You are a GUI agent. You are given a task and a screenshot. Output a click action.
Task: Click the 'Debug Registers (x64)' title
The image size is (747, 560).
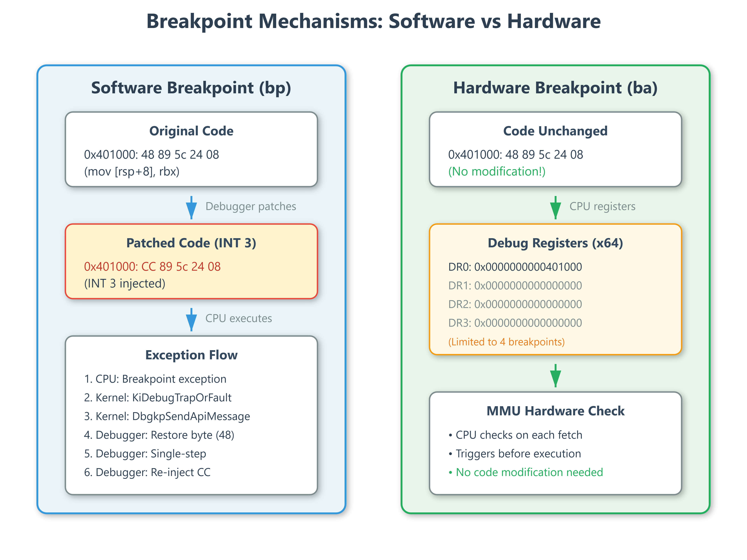click(x=555, y=243)
